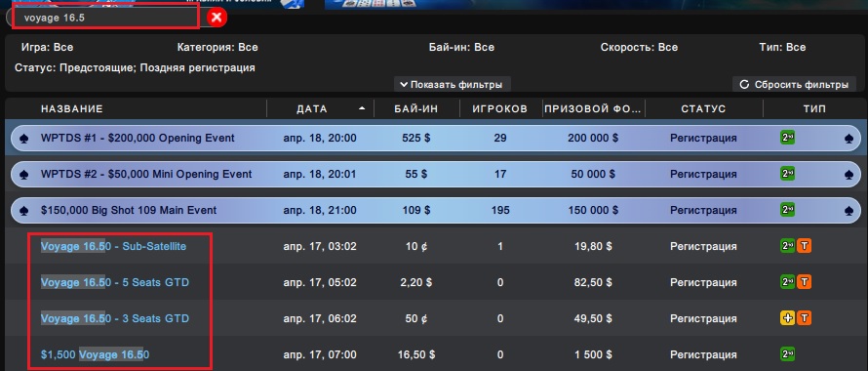The image size is (868, 371).
Task: Click orange T icon in Sub-Satellite row
Action: [804, 246]
